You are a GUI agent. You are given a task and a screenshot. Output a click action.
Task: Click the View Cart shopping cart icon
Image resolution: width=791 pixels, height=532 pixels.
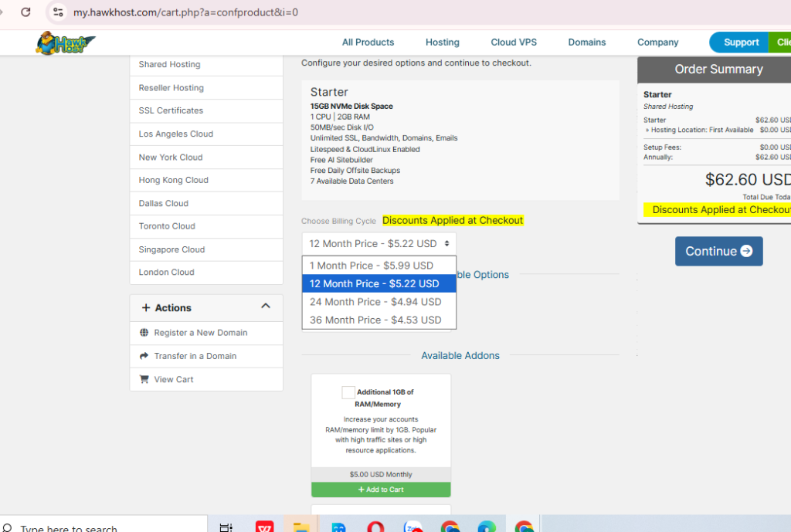point(144,378)
